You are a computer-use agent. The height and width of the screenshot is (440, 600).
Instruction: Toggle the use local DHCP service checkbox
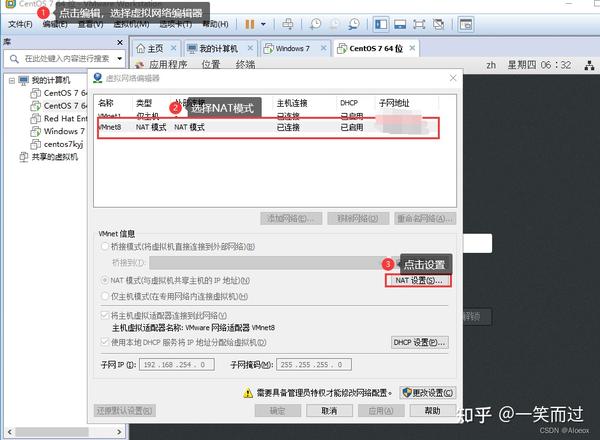point(104,342)
